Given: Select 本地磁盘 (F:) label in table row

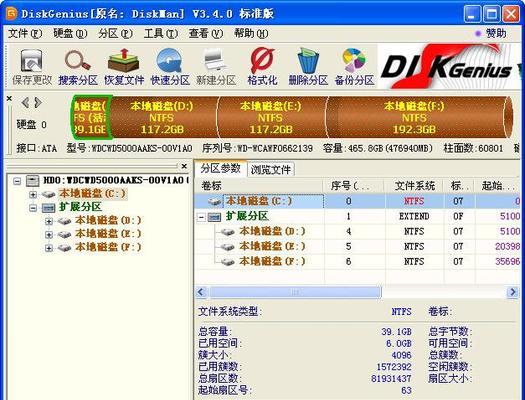Looking at the screenshot, I should [x=272, y=261].
